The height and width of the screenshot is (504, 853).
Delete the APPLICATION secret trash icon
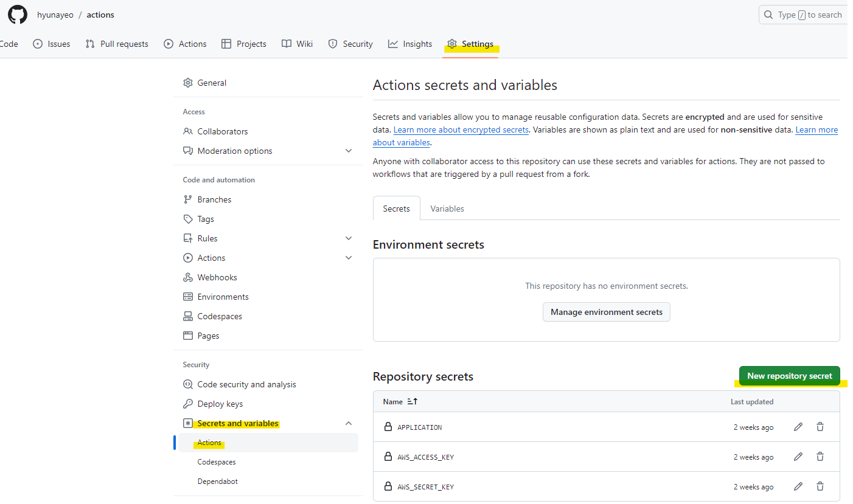(x=820, y=427)
